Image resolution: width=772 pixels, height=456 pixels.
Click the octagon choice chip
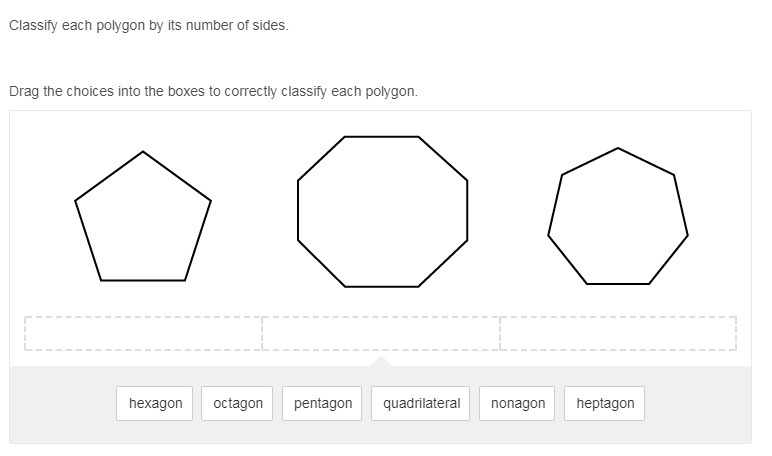pyautogui.click(x=238, y=403)
